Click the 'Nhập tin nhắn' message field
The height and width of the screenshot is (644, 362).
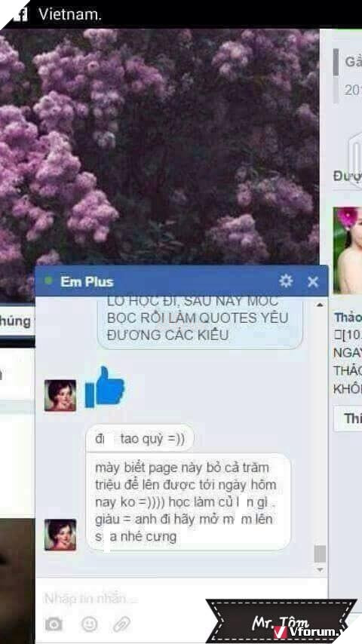(181, 599)
